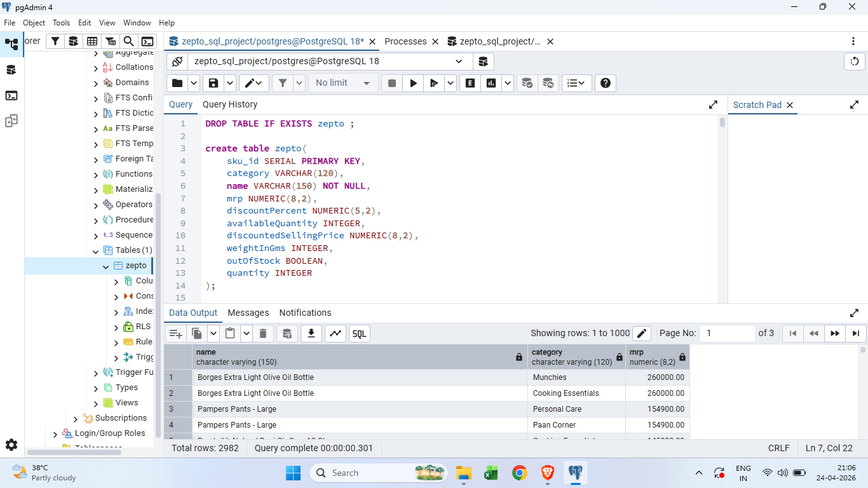This screenshot has width=868, height=488.
Task: Click the Explain Analyze chart icon
Action: click(x=491, y=83)
